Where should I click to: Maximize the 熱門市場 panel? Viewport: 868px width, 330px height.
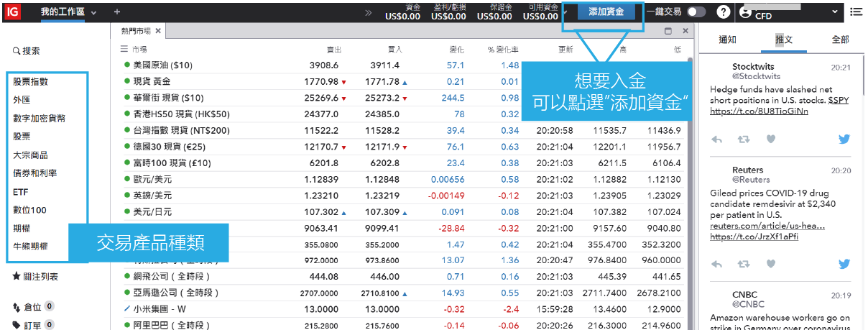coord(668,31)
